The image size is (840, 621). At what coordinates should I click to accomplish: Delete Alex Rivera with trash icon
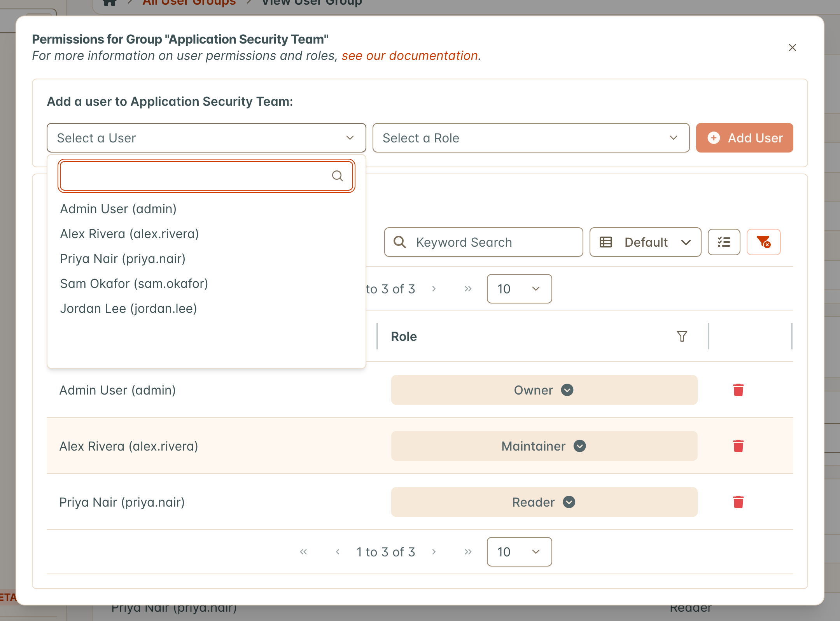click(738, 446)
